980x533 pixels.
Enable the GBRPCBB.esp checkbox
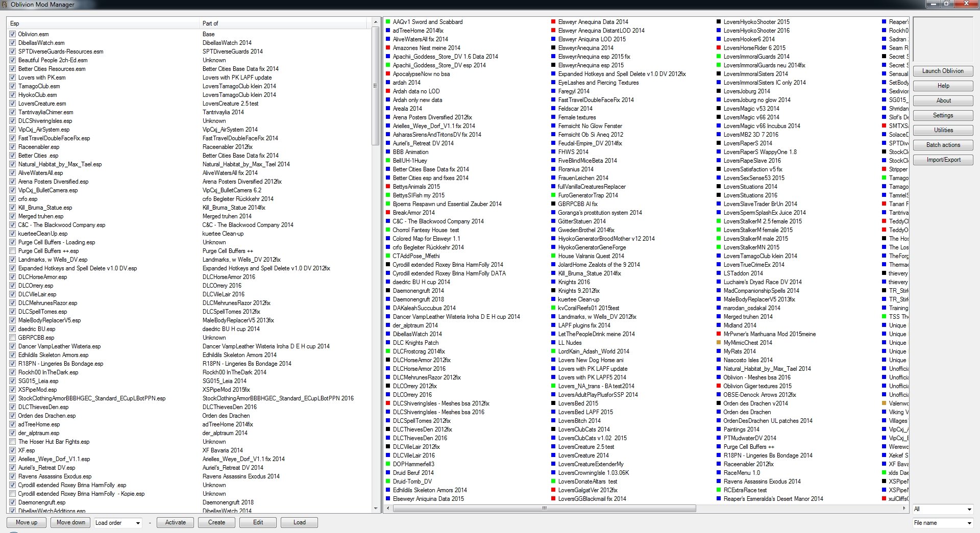coord(13,338)
